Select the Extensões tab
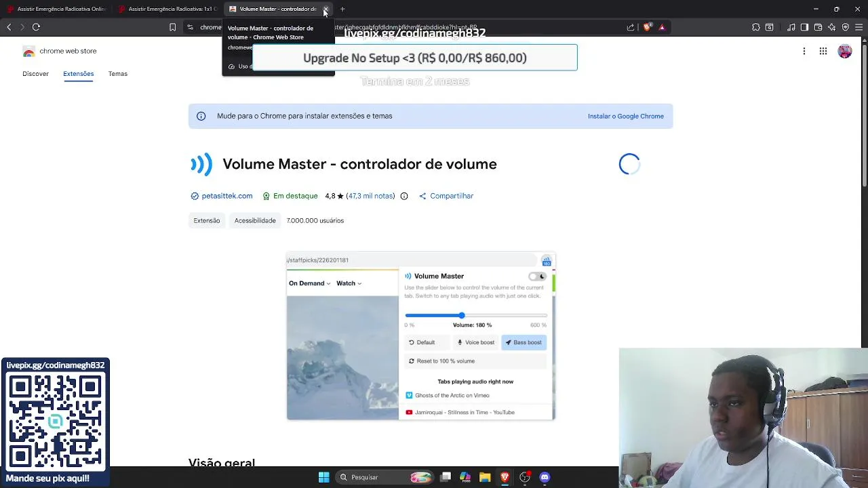 79,74
